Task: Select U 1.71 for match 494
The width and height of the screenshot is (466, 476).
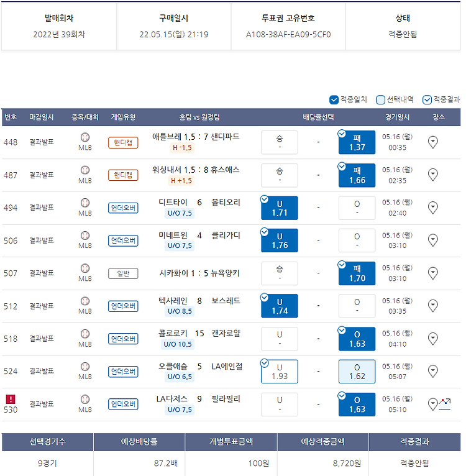Action: pos(280,208)
